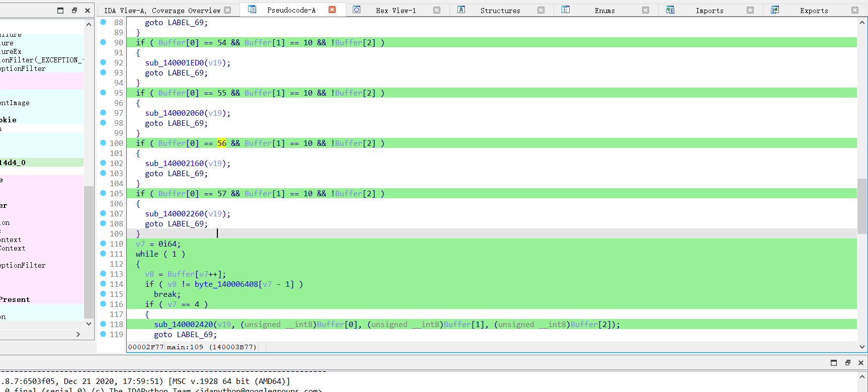Select the Pseudocode-A tab
This screenshot has height=392, width=868.
click(x=291, y=10)
